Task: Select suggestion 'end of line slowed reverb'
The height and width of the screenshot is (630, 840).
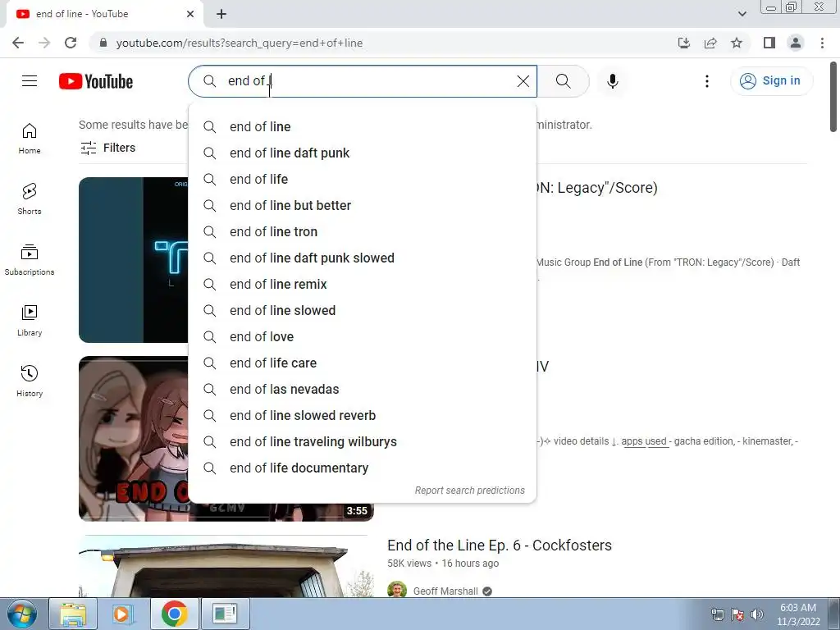Action: point(362,415)
